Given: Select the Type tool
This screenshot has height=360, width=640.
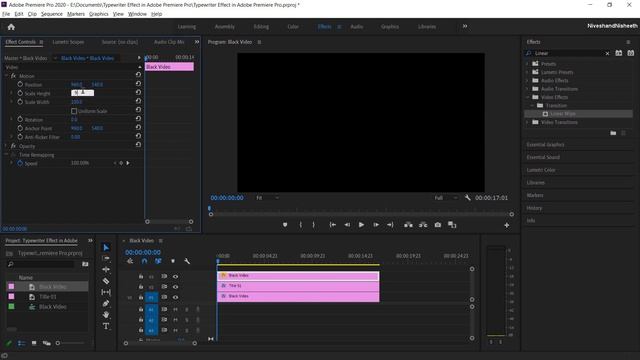Looking at the screenshot, I should [x=106, y=326].
